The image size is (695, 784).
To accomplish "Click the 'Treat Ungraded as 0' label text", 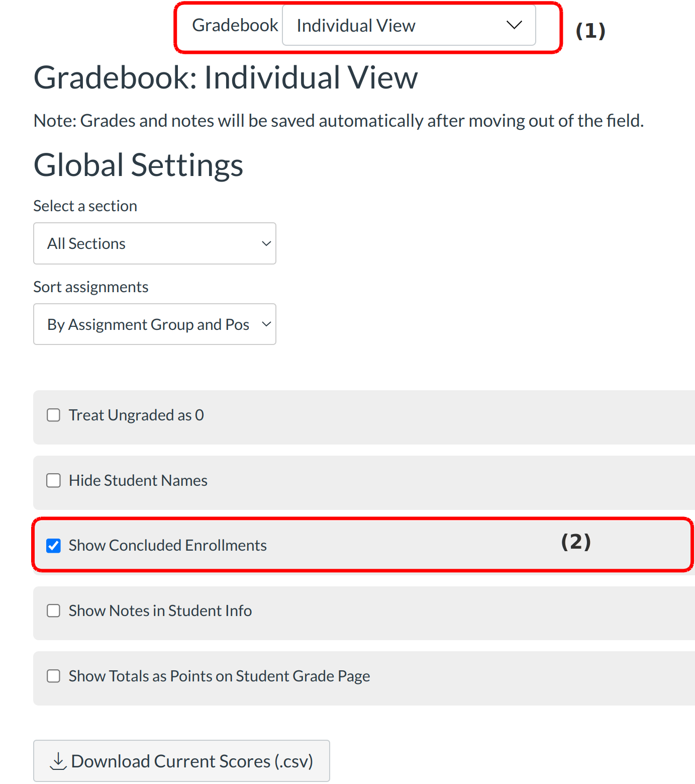I will pyautogui.click(x=136, y=415).
